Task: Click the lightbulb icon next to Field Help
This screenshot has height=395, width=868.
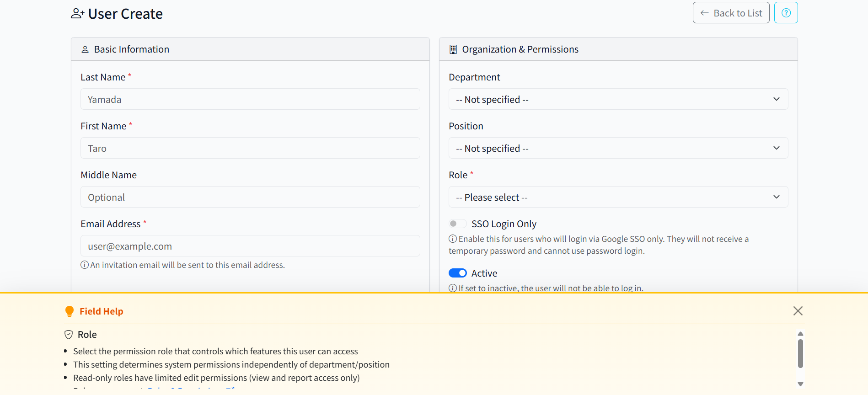Action: coord(70,311)
